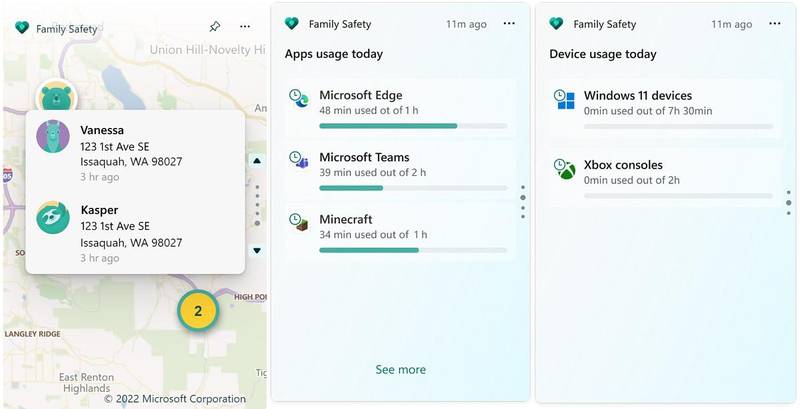Screen dimensions: 800x409
Task: Click the Microsoft Edge app icon
Action: click(298, 98)
